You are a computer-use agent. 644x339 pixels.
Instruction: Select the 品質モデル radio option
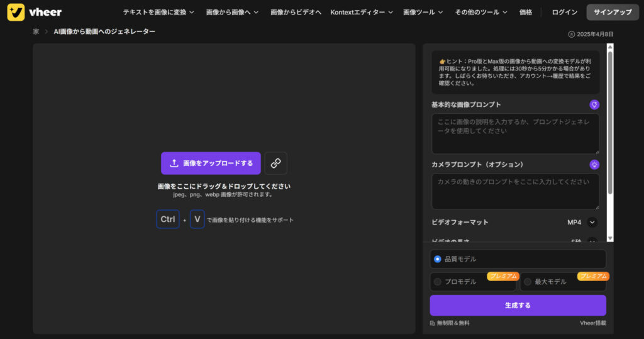[x=438, y=258]
